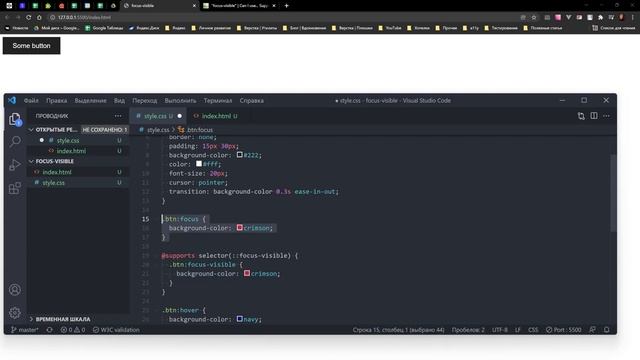Change indentation via spaces (Пробелов: 2) status
This screenshot has width=640, height=360.
[x=468, y=329]
